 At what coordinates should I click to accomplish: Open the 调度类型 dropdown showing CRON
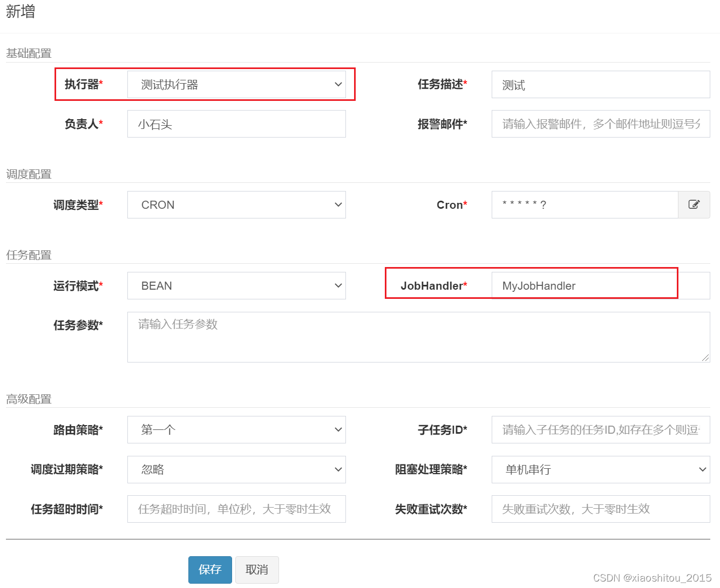(x=236, y=205)
